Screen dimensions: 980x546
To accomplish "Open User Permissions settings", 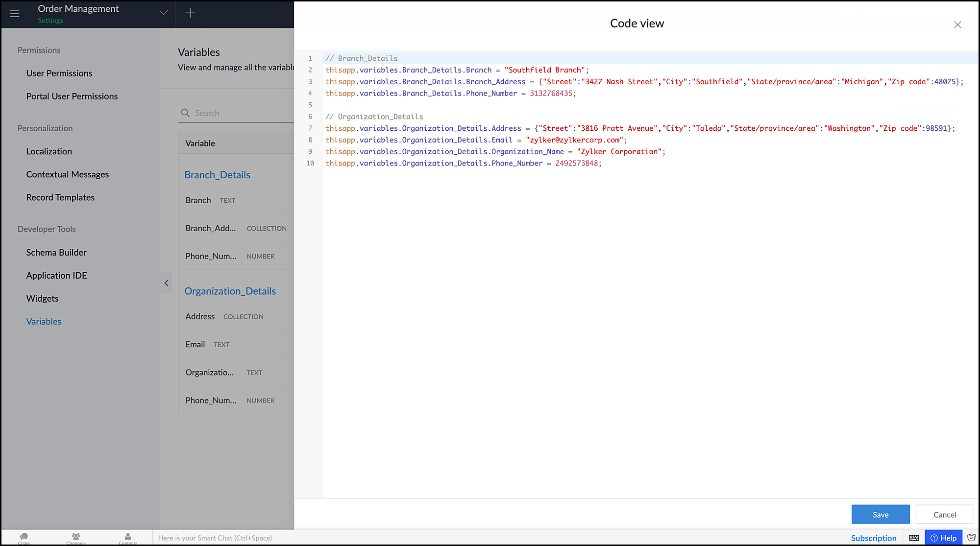I will [x=59, y=73].
